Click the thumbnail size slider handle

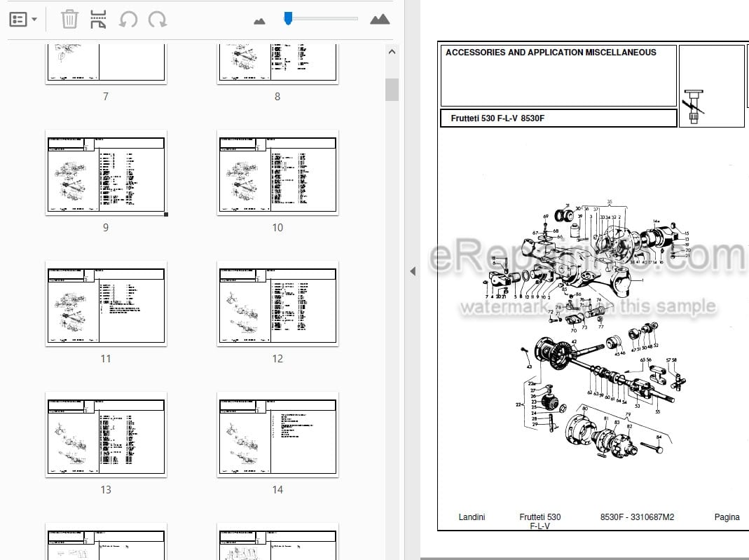pos(288,18)
